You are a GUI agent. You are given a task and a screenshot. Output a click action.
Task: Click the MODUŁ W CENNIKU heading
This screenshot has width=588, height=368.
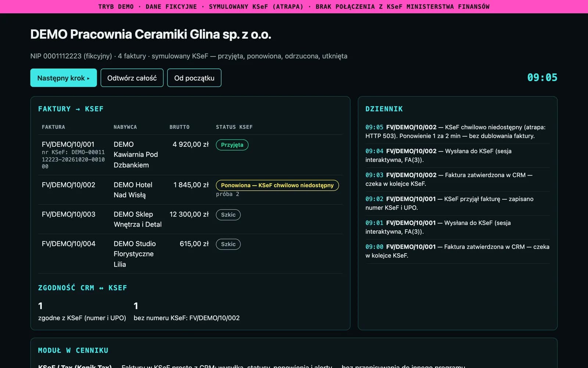tap(73, 350)
